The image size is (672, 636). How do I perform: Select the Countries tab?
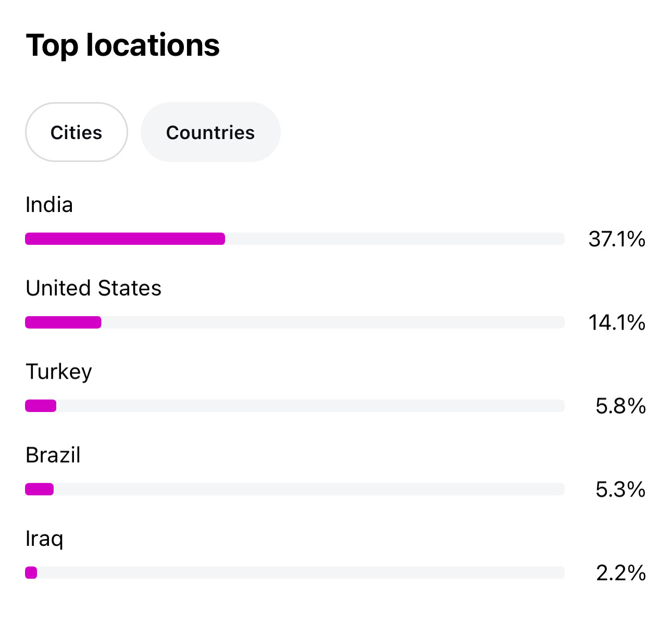pyautogui.click(x=210, y=132)
